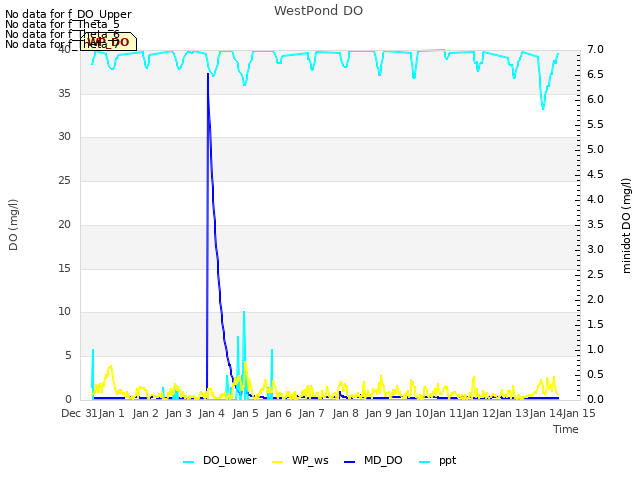The height and width of the screenshot is (480, 640).
Task: Click the minidot DO (mg/l) right axis label
Action: (626, 225)
